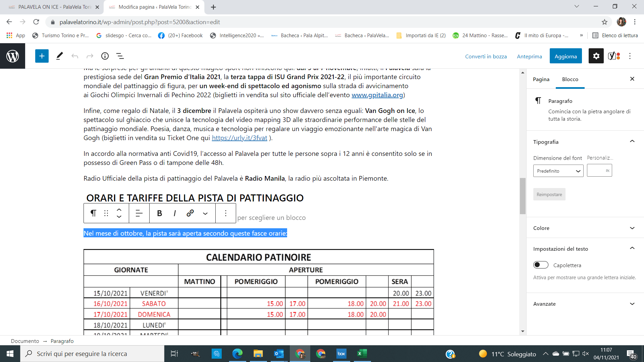Close the settings sidebar

632,79
